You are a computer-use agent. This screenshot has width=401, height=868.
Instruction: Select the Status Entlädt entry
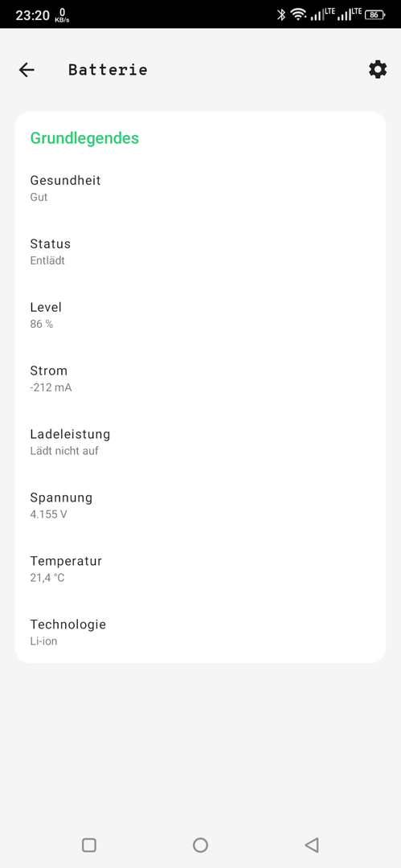pyautogui.click(x=201, y=252)
